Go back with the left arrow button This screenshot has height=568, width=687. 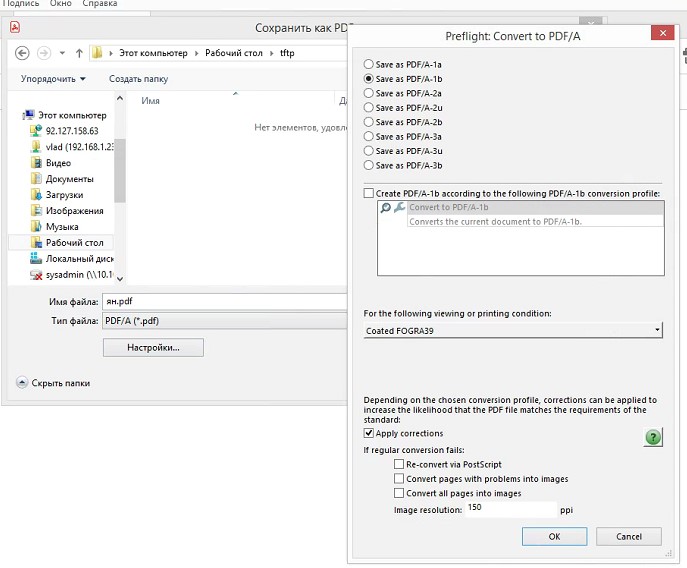click(x=22, y=53)
